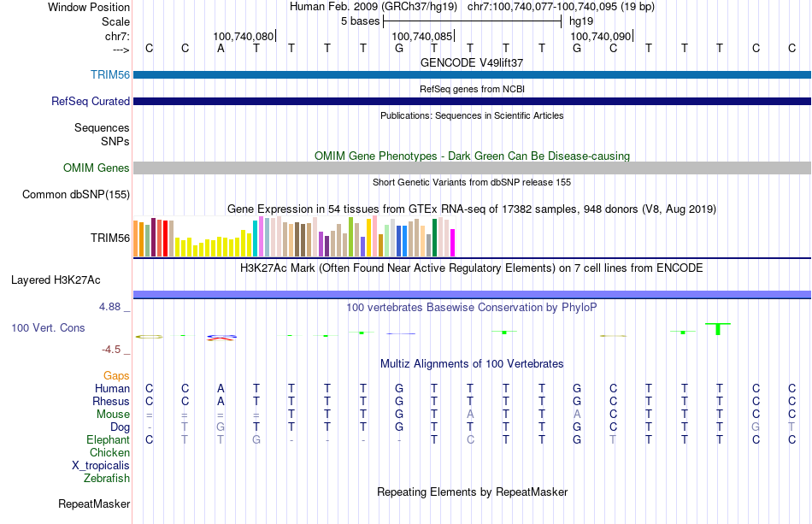Click the -4.5 lower PhyloP scale value
This screenshot has width=812, height=524.
pyautogui.click(x=111, y=350)
